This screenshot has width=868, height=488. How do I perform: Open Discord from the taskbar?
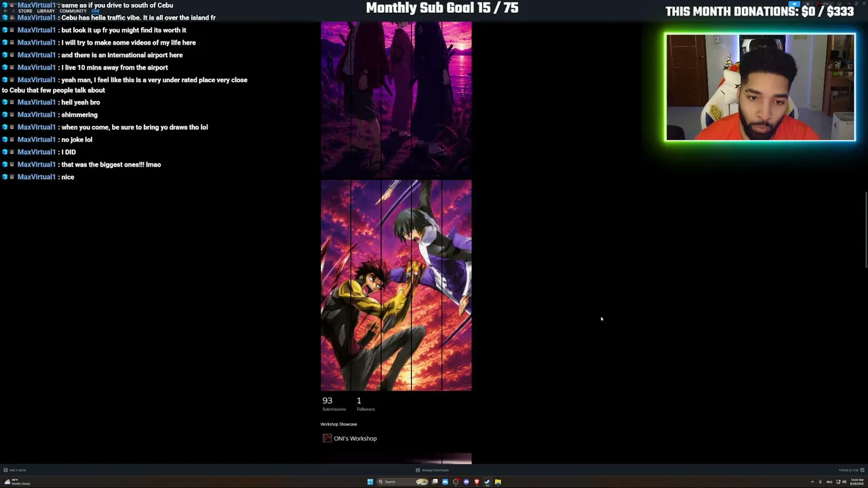click(x=466, y=482)
